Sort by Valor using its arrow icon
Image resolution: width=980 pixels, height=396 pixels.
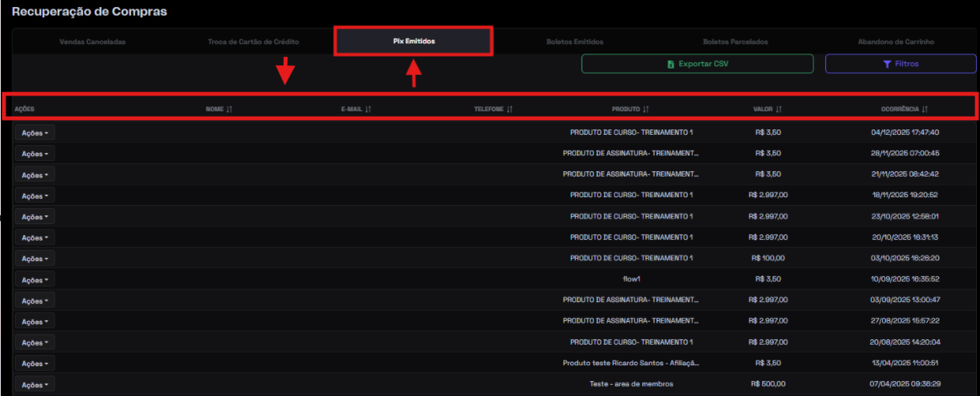click(x=779, y=109)
